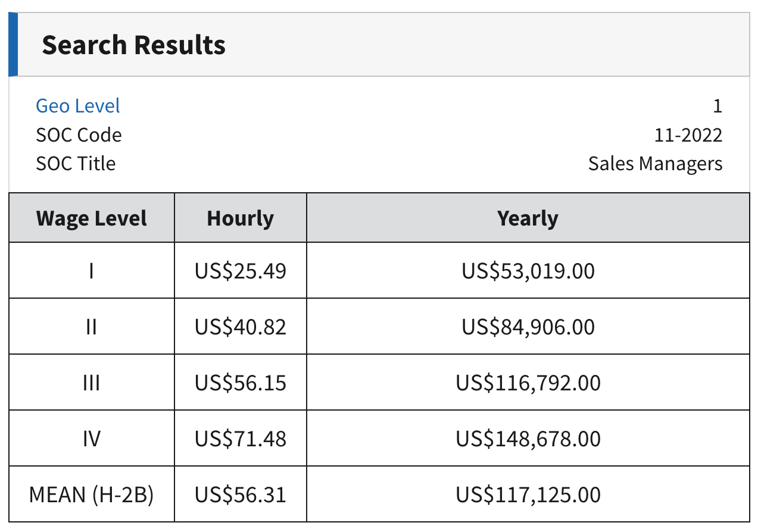The image size is (761, 532).
Task: Click the SOC Code label
Action: 79,134
